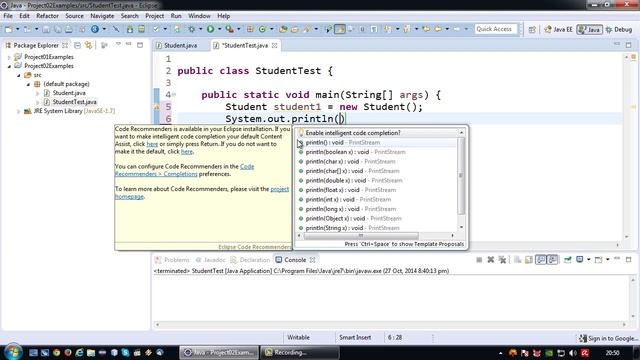Click the Open Type toolbar icon
The image size is (640, 360).
(x=283, y=29)
